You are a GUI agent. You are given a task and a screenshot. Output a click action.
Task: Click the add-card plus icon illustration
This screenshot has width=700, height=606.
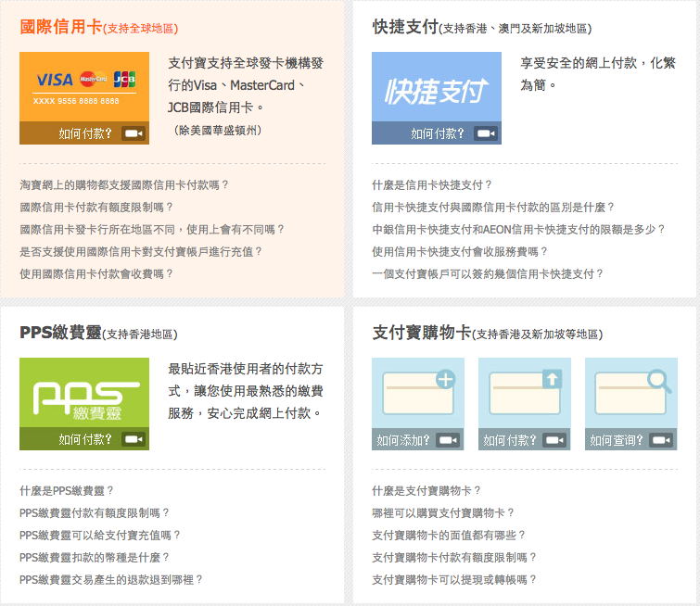(446, 379)
